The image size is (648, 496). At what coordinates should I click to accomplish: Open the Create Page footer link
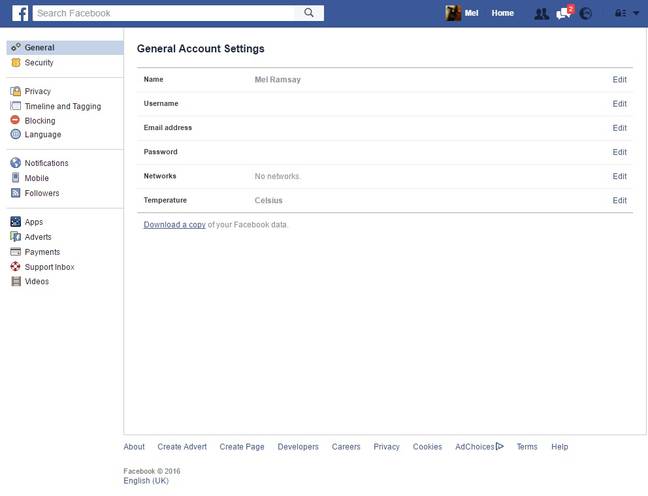[242, 446]
